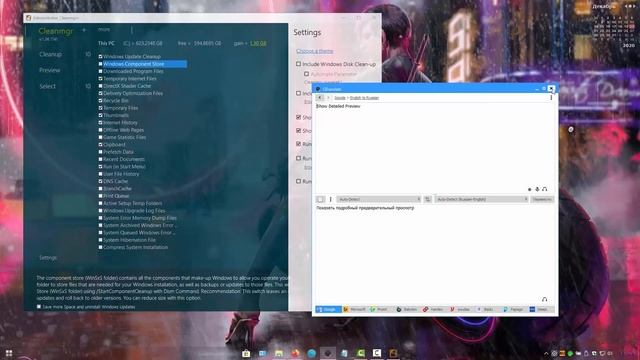
Task: Open target language Russian-English dropdown
Action: click(481, 199)
